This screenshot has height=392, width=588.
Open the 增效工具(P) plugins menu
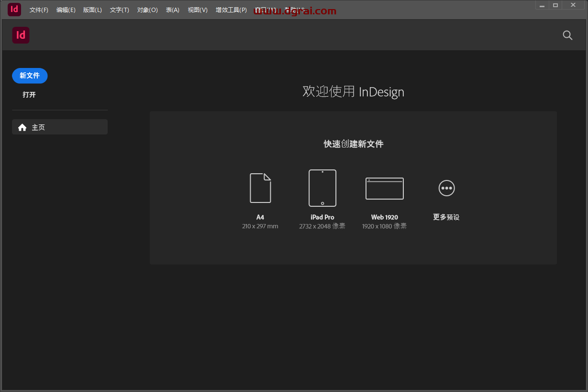[x=231, y=10]
